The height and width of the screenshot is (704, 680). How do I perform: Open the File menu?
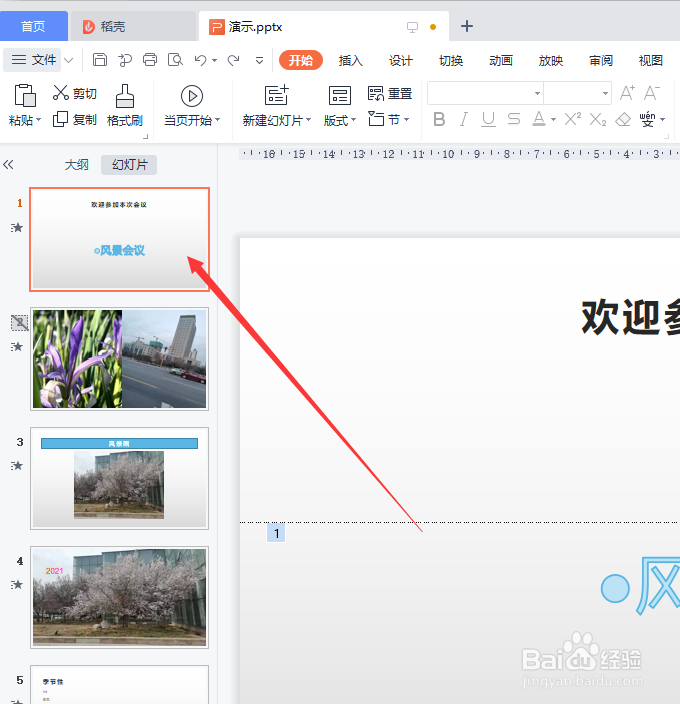[31, 60]
